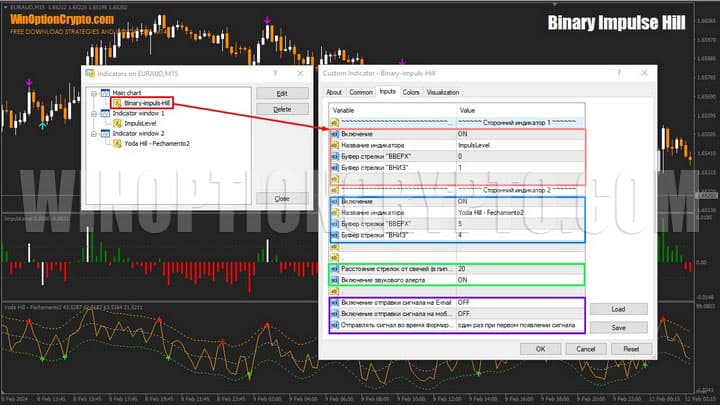
Task: Click the ImpulsLevel indicator icon in tree
Action: (118, 124)
